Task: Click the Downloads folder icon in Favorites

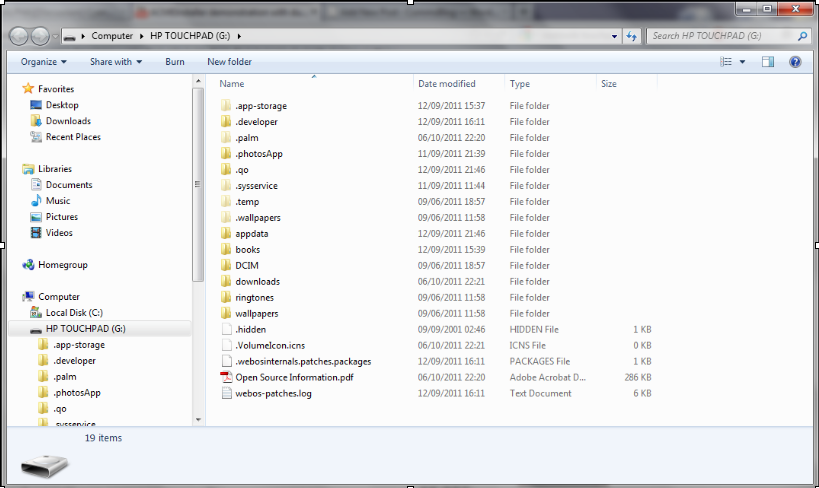Action: coord(36,121)
